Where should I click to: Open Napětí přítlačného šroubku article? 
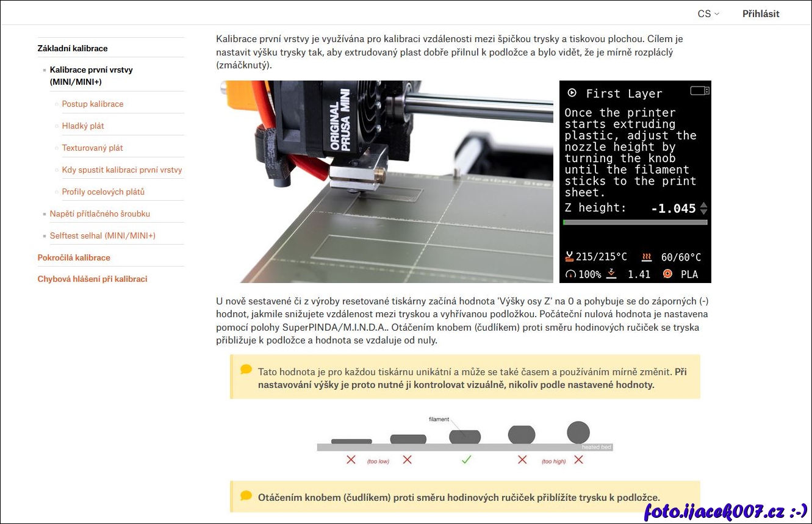tap(100, 214)
